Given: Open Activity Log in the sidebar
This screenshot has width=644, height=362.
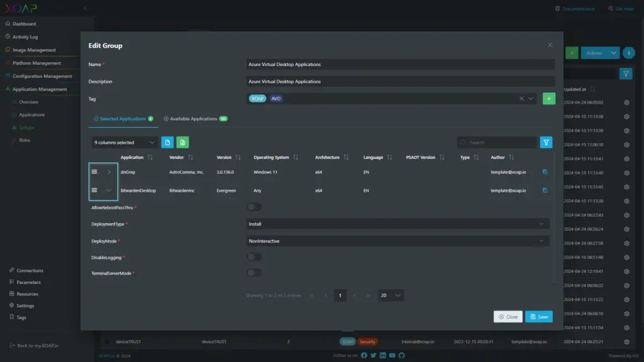Looking at the screenshot, I should [25, 37].
